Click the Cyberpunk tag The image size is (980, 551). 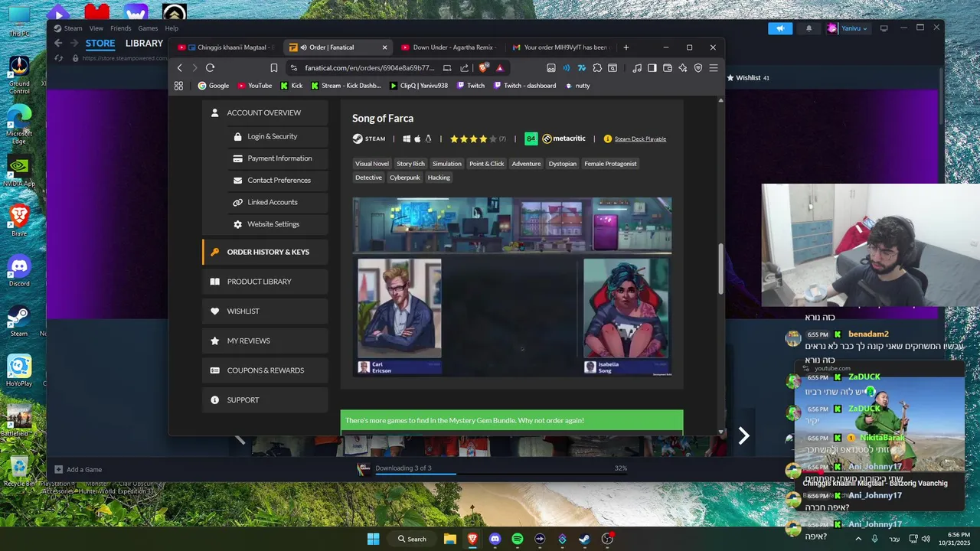point(405,178)
